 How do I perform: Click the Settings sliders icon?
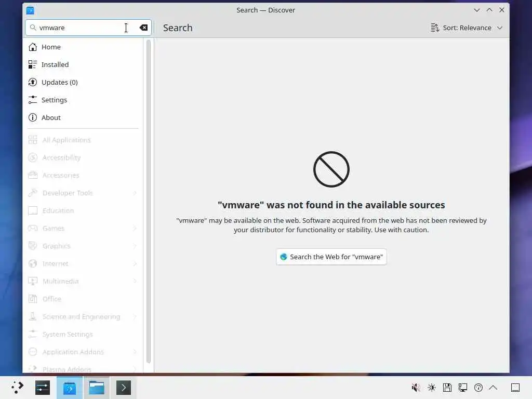click(33, 100)
